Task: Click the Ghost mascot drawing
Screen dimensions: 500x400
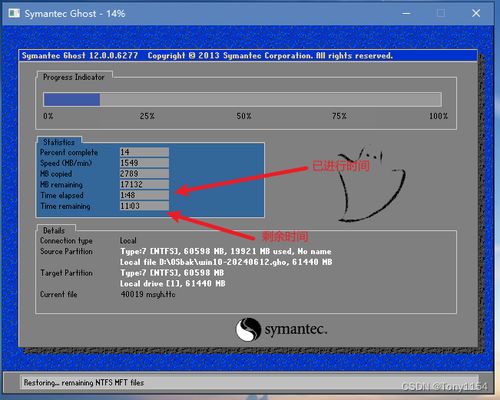Action: (x=371, y=184)
